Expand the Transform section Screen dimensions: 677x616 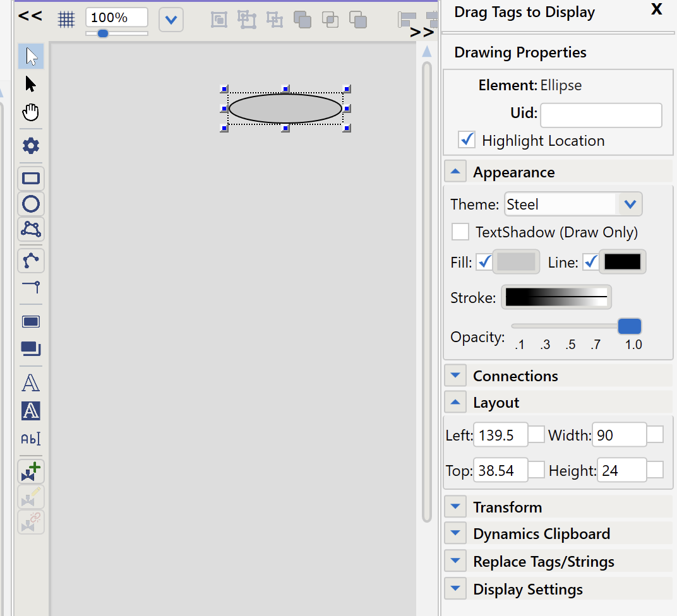[455, 507]
